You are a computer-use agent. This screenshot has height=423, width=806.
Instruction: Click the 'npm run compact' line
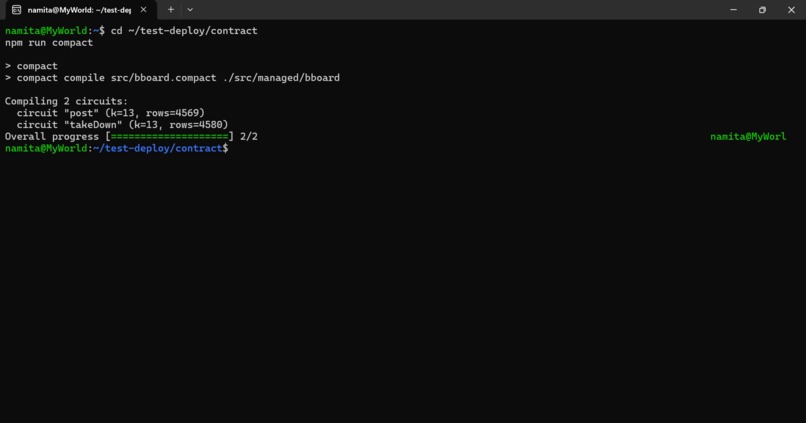49,43
